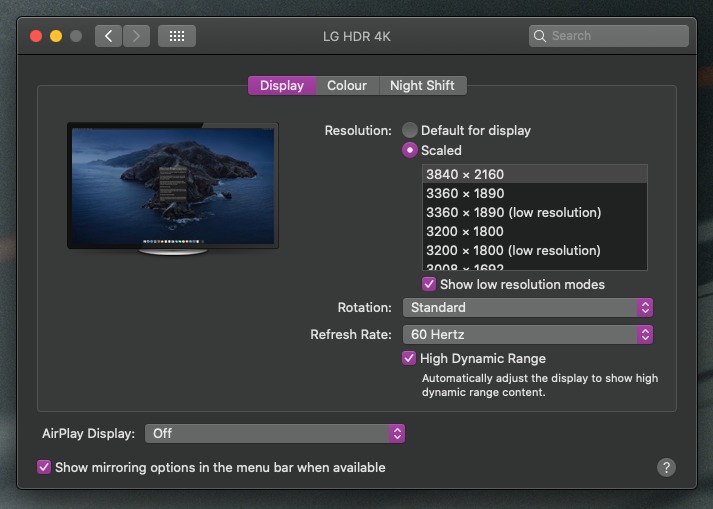
Task: Select the Default for display radio button
Action: coord(410,130)
